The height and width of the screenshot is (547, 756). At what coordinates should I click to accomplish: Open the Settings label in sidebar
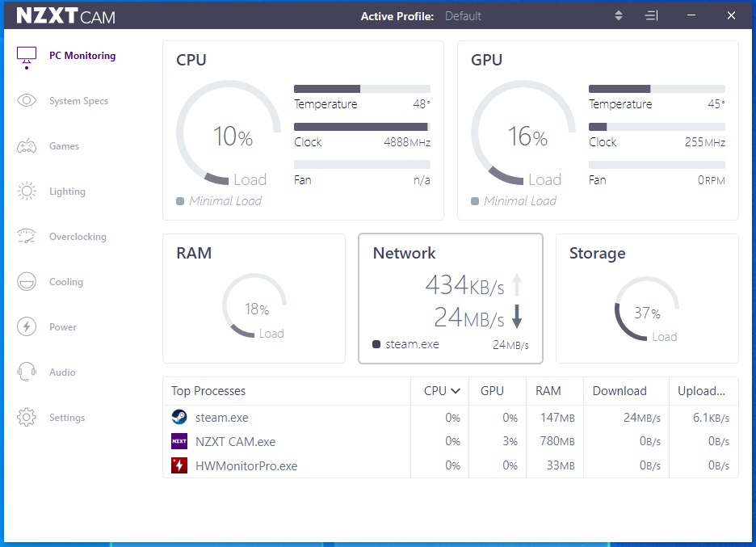(67, 418)
